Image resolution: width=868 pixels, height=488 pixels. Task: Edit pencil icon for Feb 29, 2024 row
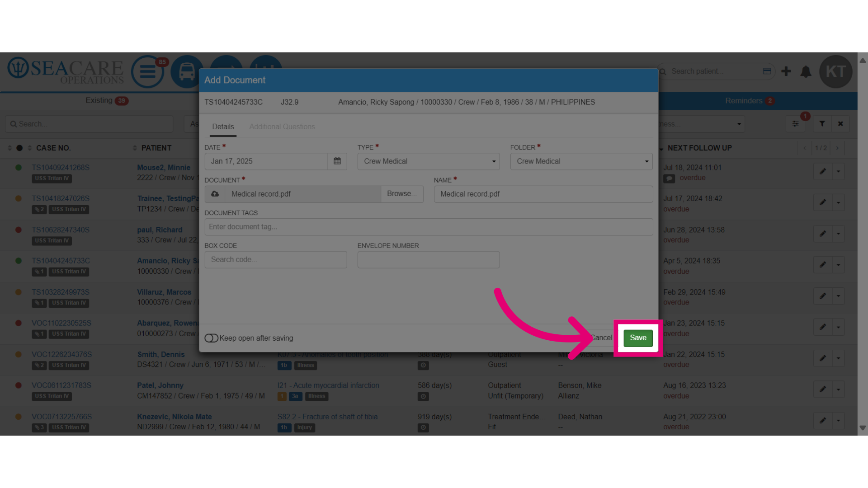coord(823,296)
